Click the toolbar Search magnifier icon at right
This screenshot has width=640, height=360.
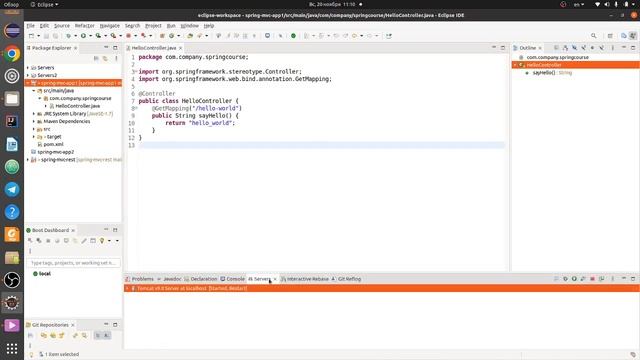(x=593, y=36)
